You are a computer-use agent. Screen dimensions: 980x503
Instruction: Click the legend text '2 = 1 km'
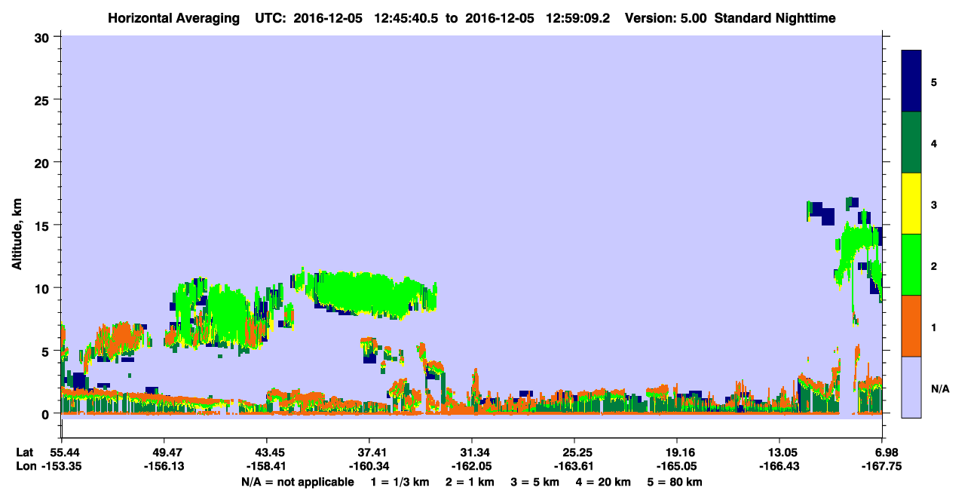pos(470,482)
